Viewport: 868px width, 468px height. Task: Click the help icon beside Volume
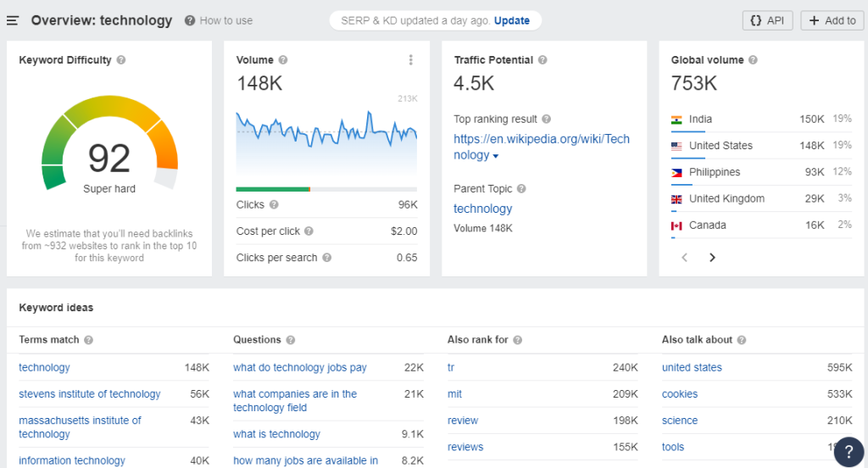283,60
